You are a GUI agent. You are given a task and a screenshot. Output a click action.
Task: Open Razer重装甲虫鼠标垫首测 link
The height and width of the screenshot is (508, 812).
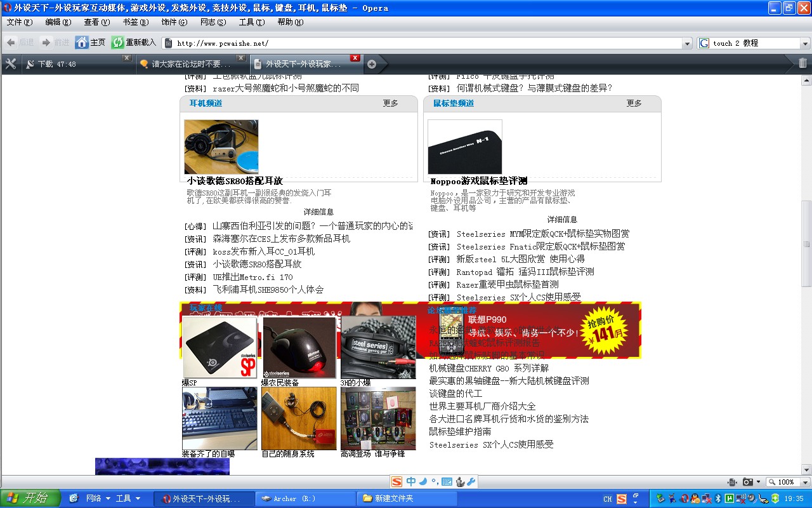507,284
